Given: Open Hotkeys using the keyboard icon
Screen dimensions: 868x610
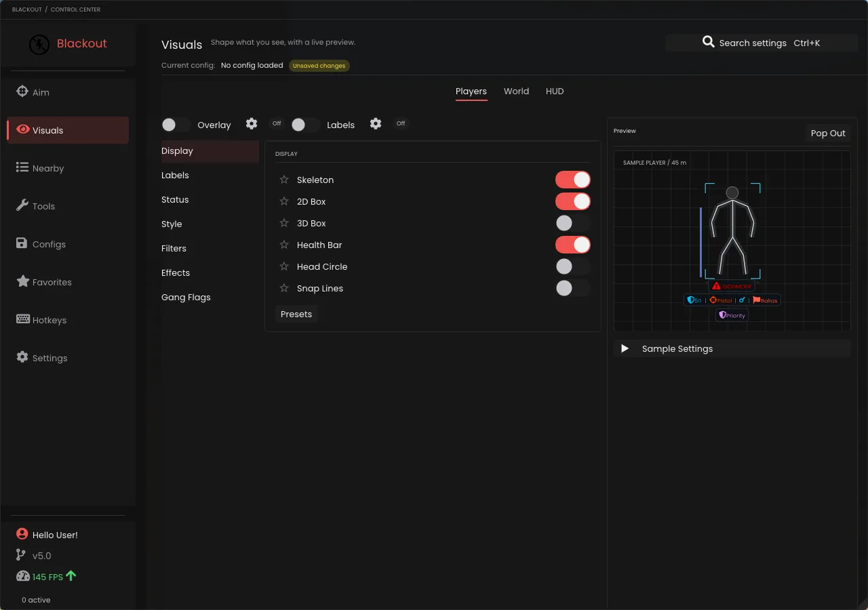Looking at the screenshot, I should tap(22, 319).
